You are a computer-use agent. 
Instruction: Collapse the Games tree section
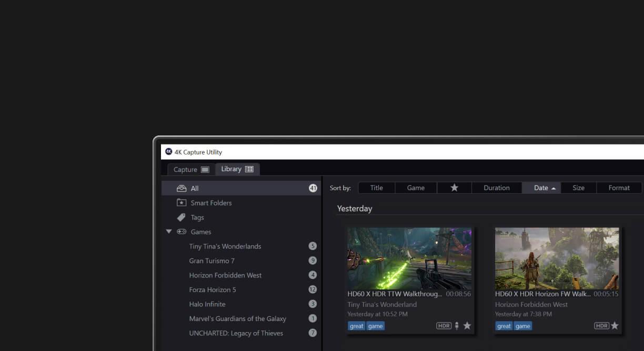(x=169, y=232)
